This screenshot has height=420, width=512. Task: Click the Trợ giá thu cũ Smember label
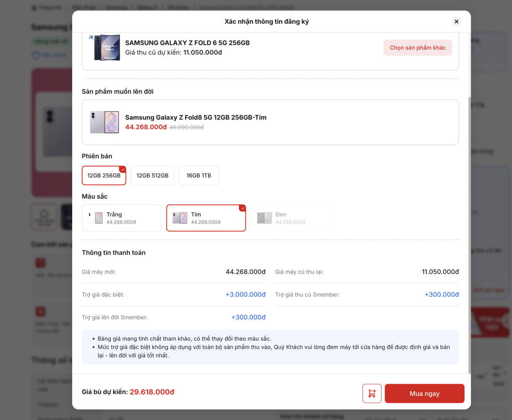[308, 295]
